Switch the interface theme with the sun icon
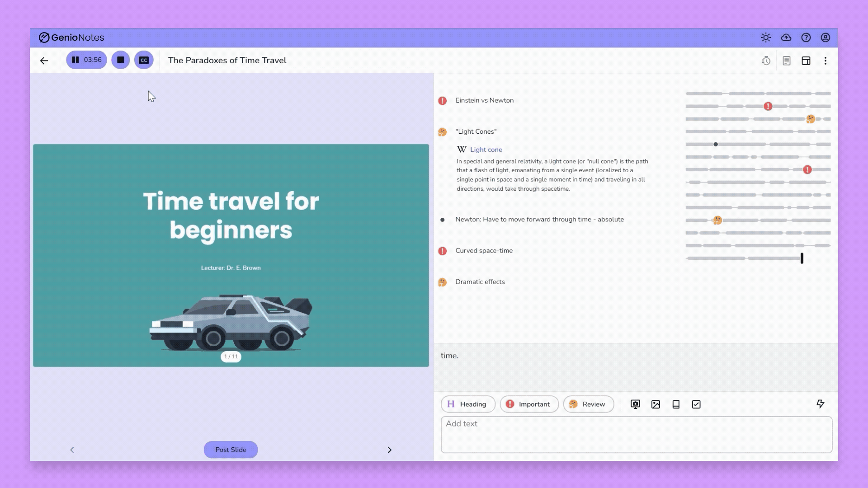Viewport: 868px width, 488px height. click(766, 38)
